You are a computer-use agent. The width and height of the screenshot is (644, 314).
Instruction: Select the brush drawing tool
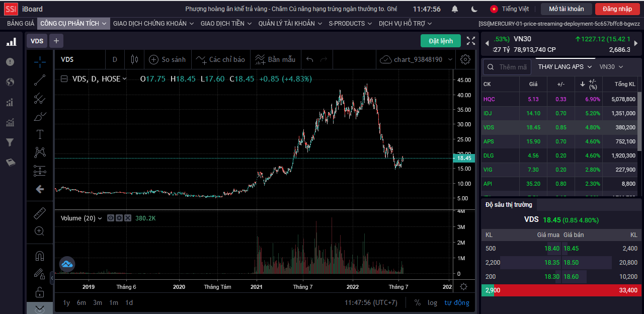coord(40,117)
